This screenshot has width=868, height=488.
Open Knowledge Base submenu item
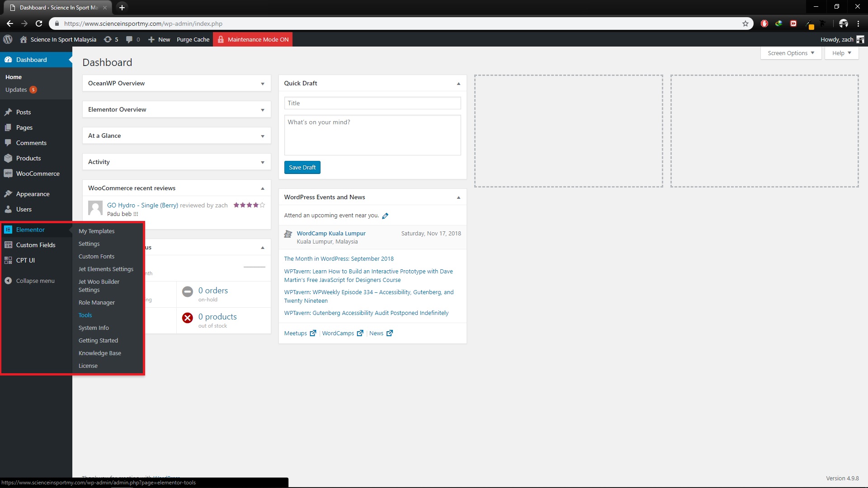[x=100, y=353]
